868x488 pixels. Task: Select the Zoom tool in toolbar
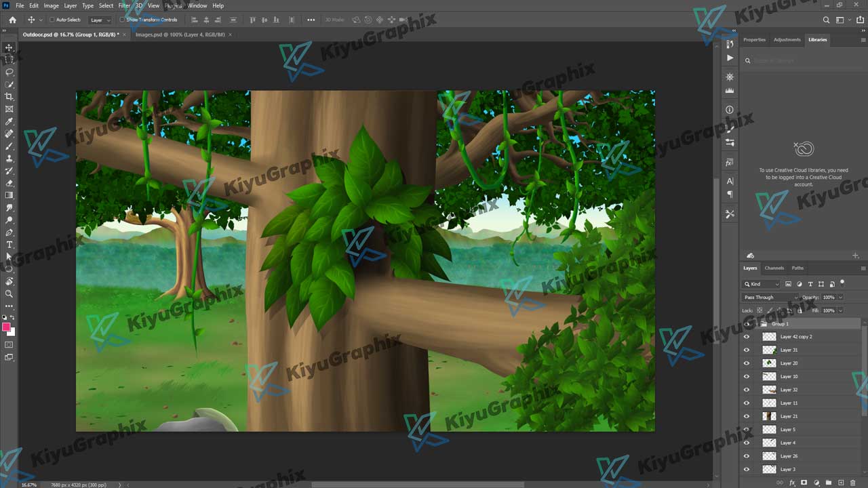coord(9,293)
